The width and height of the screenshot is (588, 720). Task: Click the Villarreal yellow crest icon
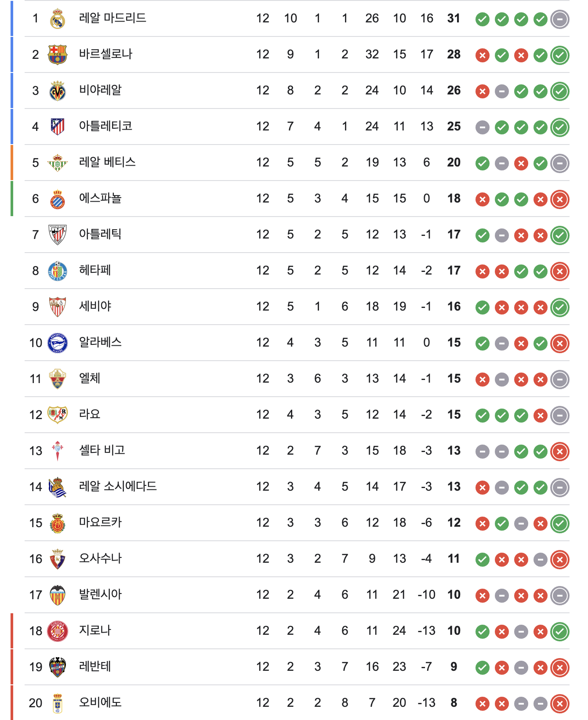[58, 91]
